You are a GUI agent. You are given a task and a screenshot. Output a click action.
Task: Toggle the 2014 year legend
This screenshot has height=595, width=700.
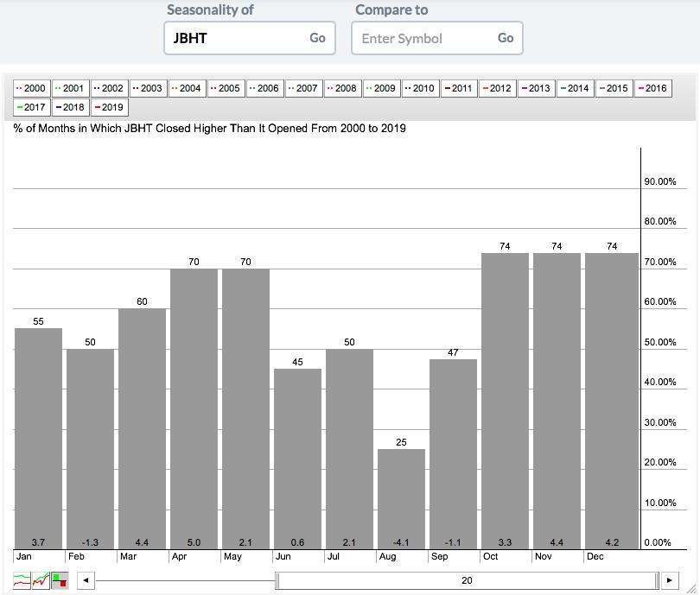(575, 88)
